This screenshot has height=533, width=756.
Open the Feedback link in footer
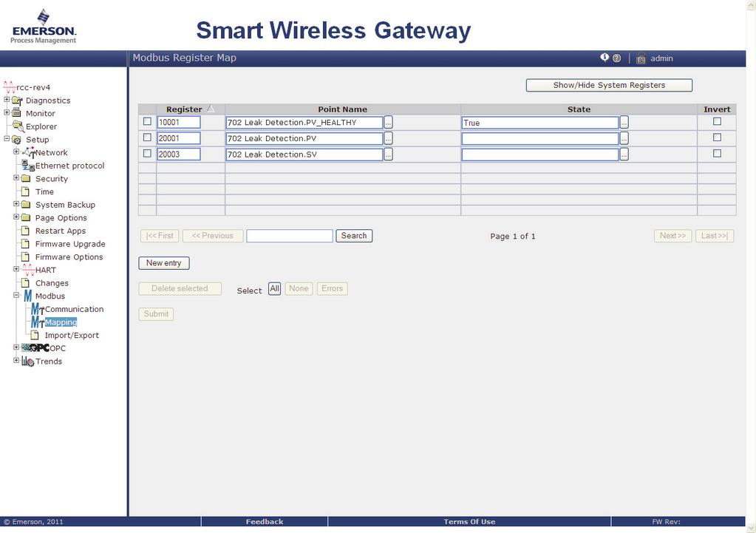coord(265,521)
